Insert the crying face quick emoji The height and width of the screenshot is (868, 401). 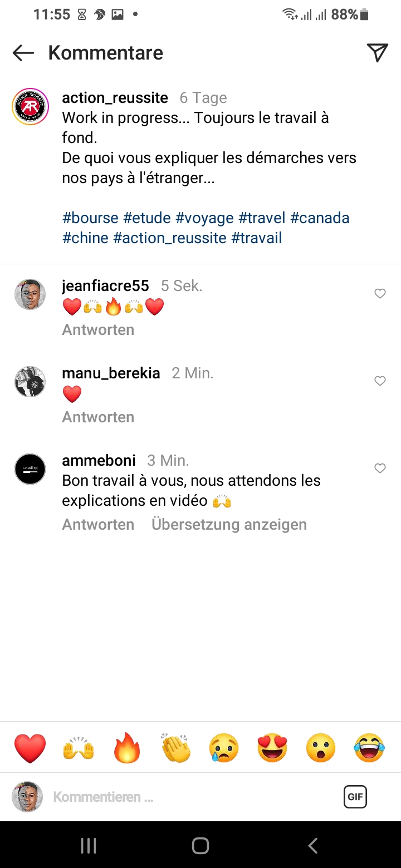pos(224,748)
